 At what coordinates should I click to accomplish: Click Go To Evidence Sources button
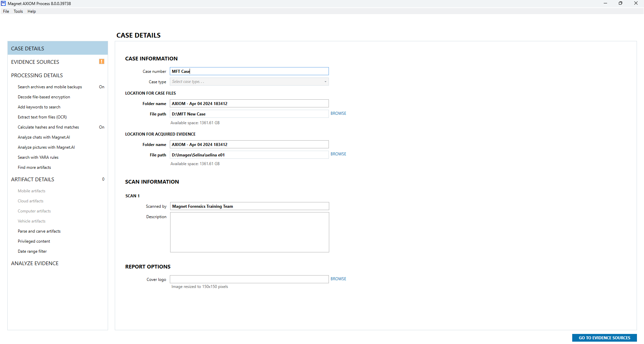click(604, 338)
